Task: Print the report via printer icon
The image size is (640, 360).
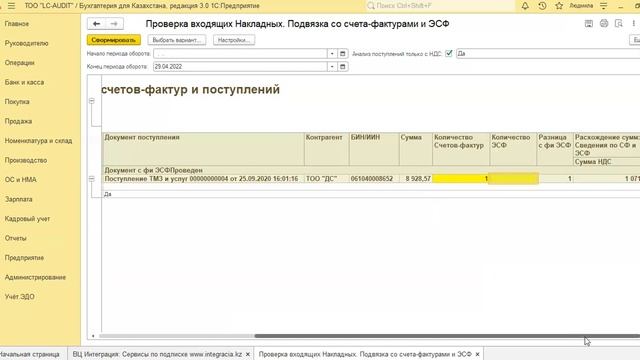Action: coord(604,24)
